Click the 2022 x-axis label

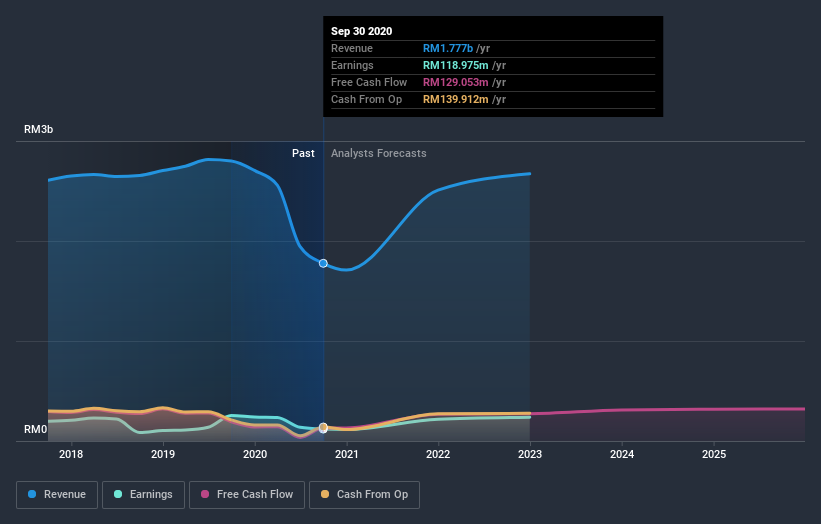(438, 454)
